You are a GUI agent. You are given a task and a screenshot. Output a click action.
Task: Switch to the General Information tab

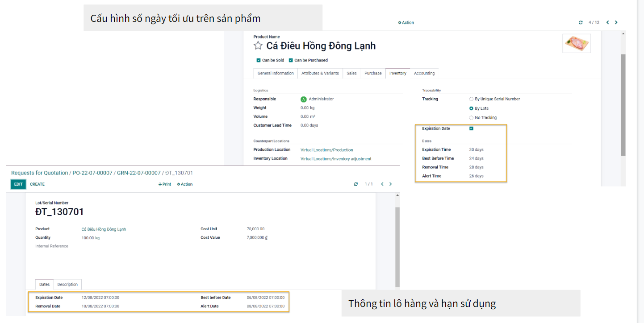tap(276, 73)
